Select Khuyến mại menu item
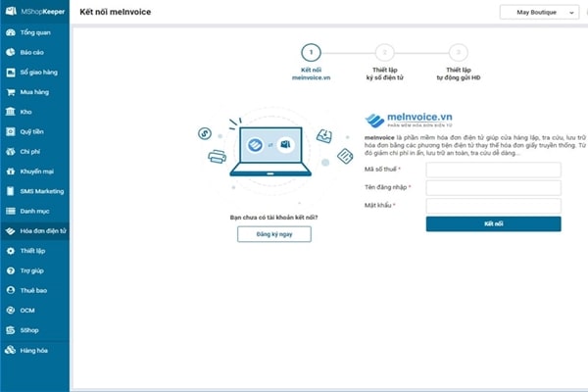 34,171
